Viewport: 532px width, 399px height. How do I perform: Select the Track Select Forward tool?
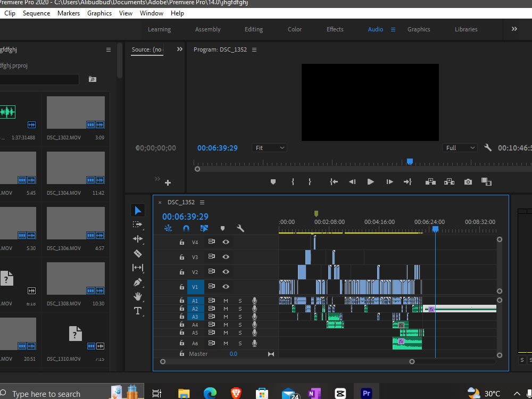coord(138,225)
